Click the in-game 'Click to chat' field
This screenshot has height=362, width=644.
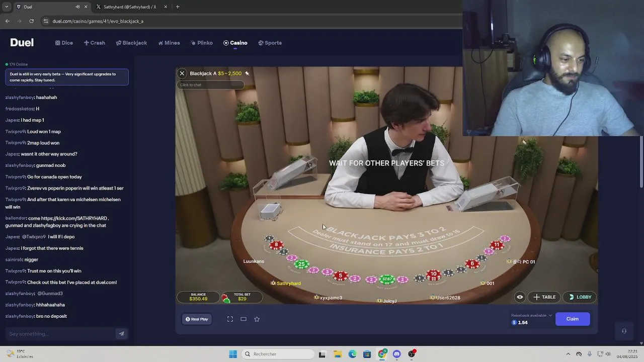point(210,85)
